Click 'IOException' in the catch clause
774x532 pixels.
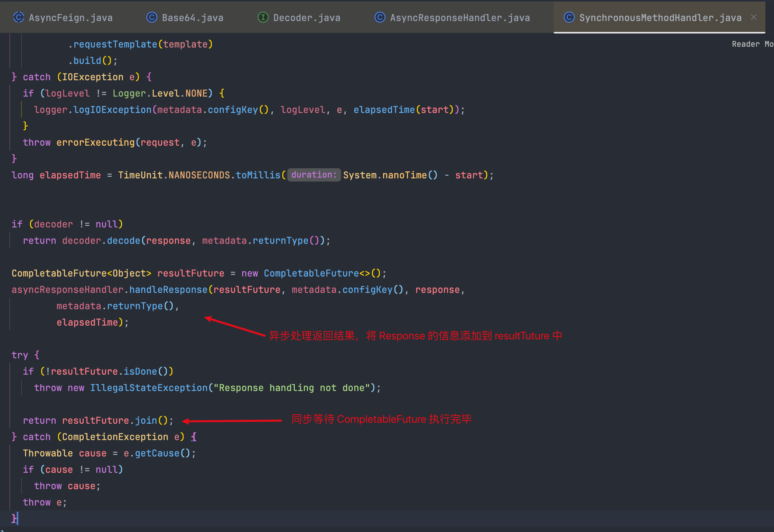pos(93,77)
